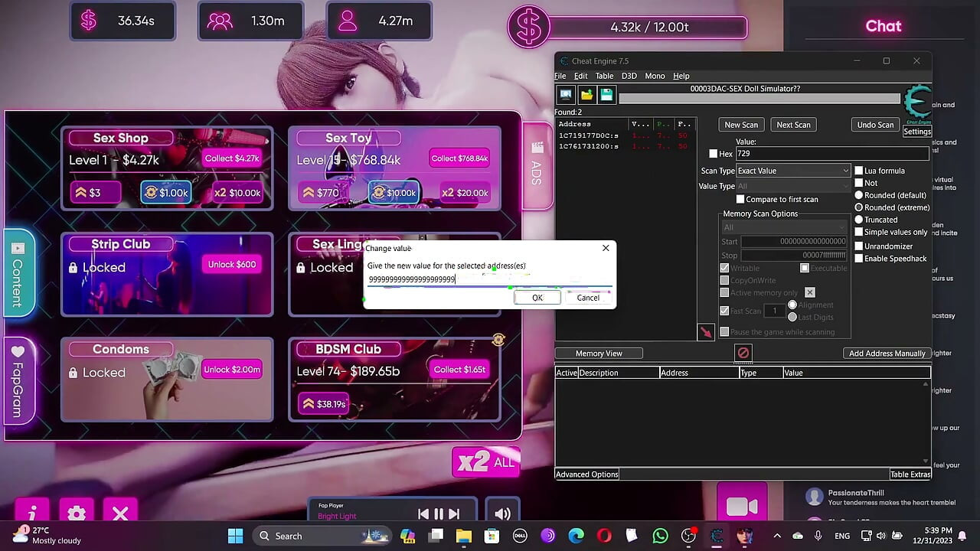The image size is (980, 551).
Task: Click the red no-entry clear list icon
Action: point(743,353)
